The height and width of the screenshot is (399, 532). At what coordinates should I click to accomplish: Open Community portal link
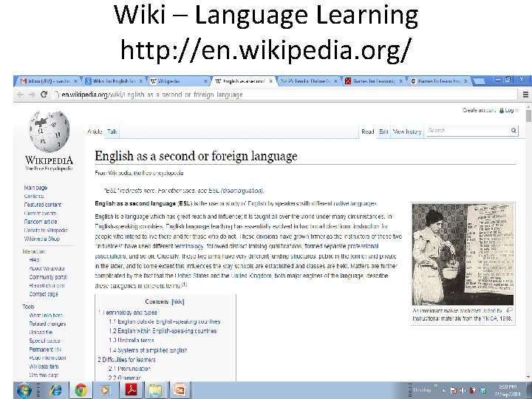coord(48,277)
